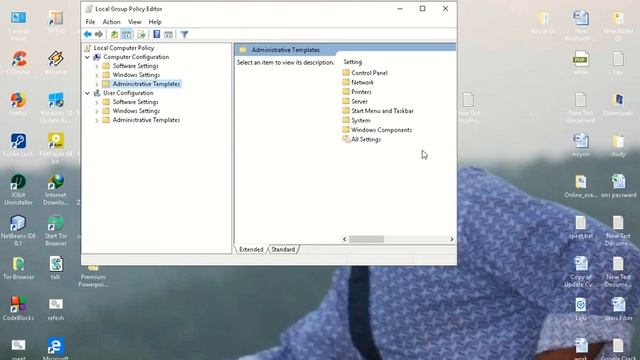640x360 pixels.
Task: Toggle Show/Hide Action Pane toolbar icon
Action: click(168, 34)
